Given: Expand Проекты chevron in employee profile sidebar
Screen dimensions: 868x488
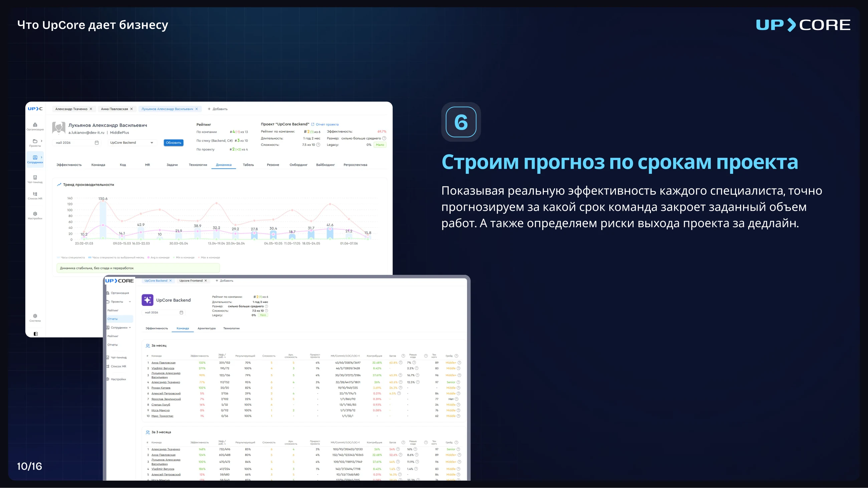Looking at the screenshot, I should [x=41, y=141].
